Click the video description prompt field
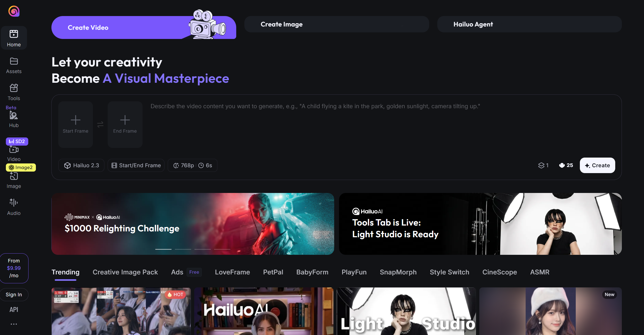Viewport: 644px width, 335px height. point(382,125)
